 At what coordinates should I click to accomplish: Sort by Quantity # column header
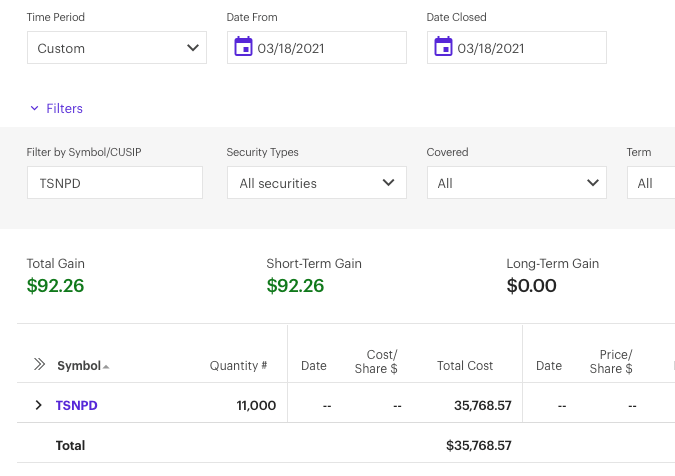238,366
